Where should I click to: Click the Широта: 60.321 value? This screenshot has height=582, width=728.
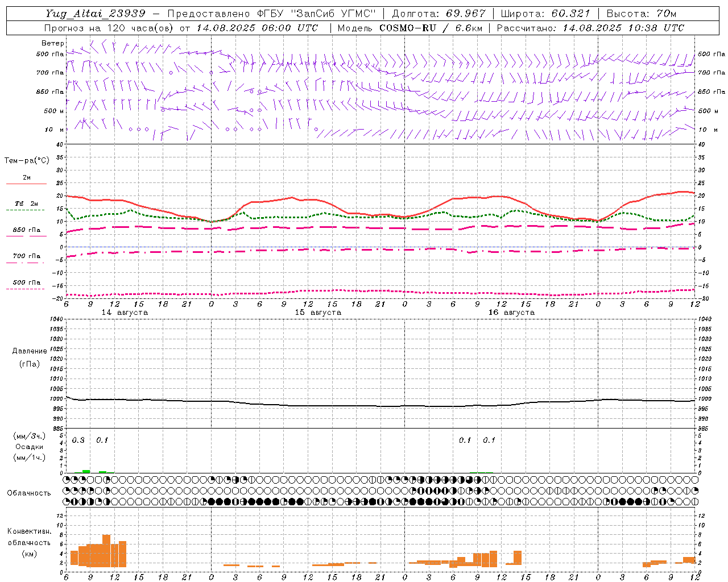click(545, 14)
